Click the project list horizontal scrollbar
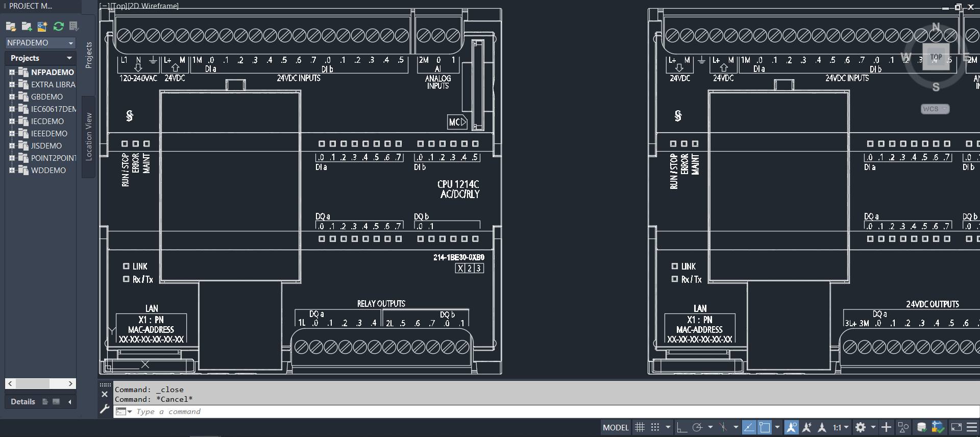Image resolution: width=980 pixels, height=437 pixels. pyautogui.click(x=40, y=383)
